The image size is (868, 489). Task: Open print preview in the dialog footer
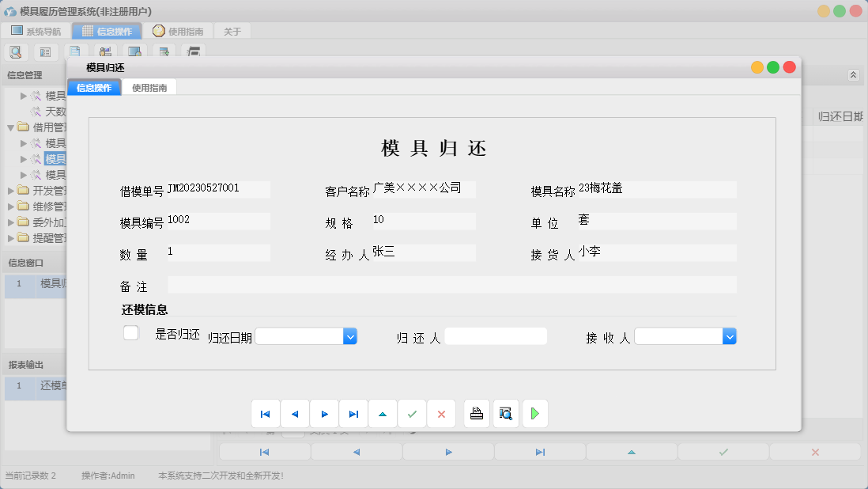click(x=505, y=413)
